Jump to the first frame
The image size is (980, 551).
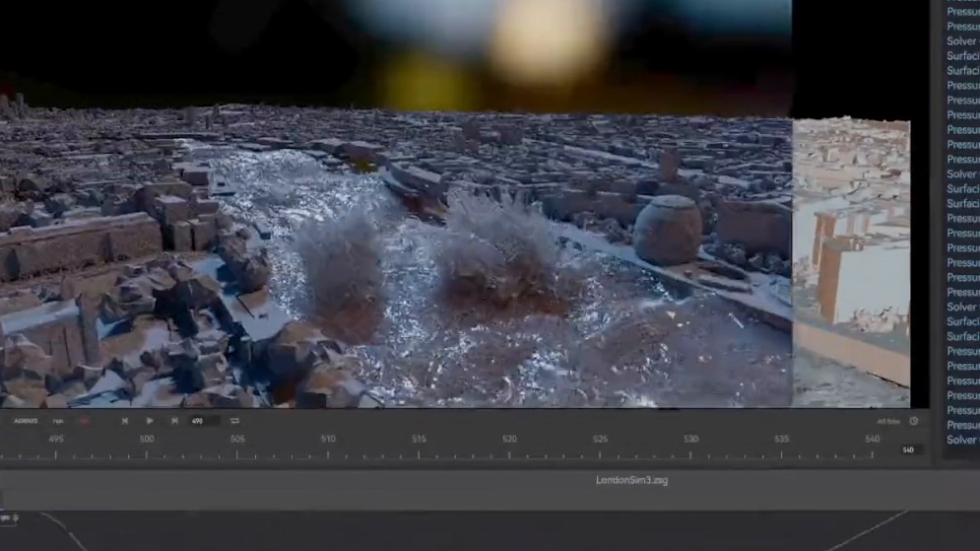click(x=125, y=421)
